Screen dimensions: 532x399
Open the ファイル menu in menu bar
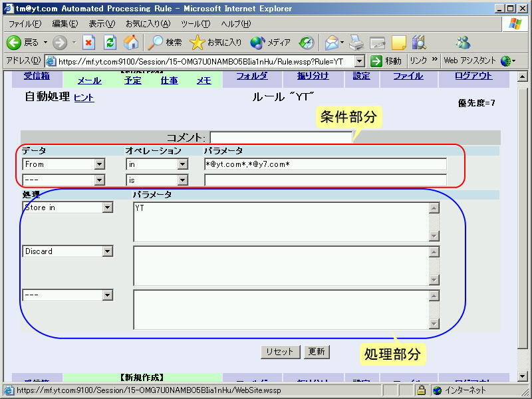tap(25, 24)
